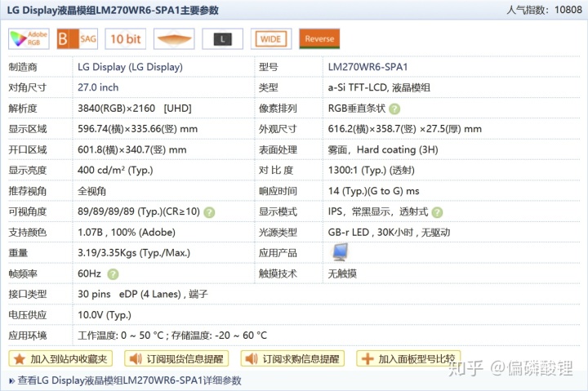Click the 601.8(横)×340.7(竖) mm value

[132, 149]
